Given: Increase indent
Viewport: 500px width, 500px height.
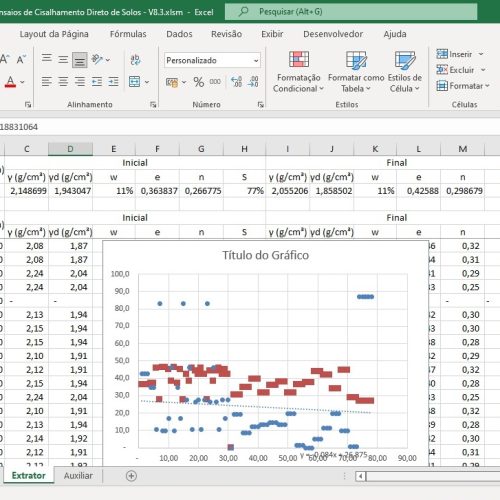Looking at the screenshot, I should pyautogui.click(x=113, y=82).
